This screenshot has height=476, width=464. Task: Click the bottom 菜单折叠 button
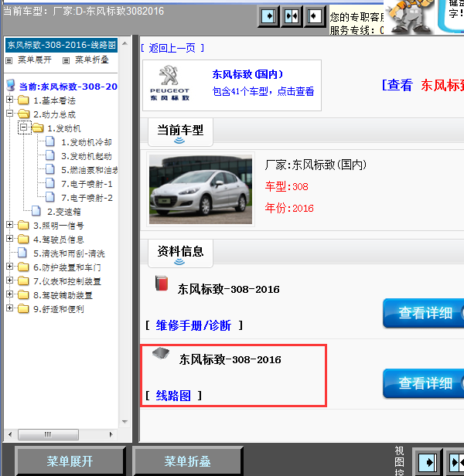187,461
